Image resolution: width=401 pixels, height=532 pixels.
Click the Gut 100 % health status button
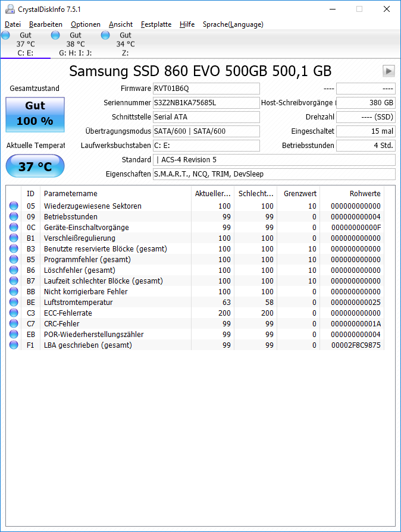tap(35, 115)
